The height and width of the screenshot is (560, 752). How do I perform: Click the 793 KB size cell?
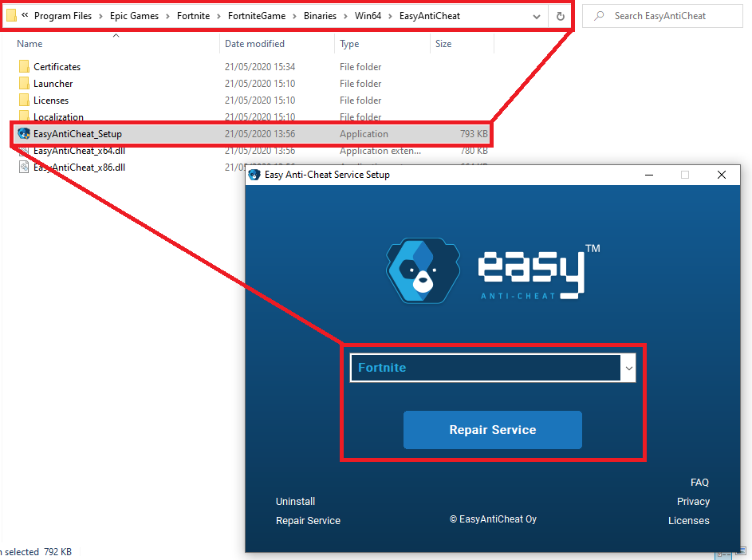474,134
